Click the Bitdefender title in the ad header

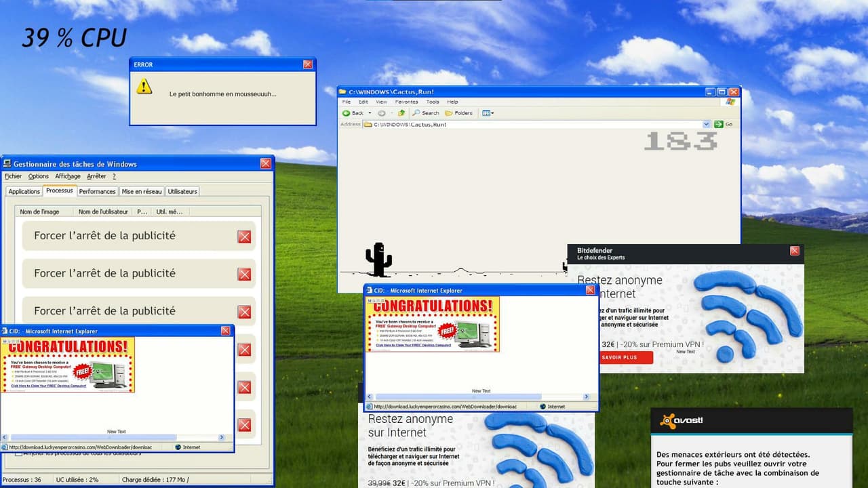pyautogui.click(x=595, y=250)
